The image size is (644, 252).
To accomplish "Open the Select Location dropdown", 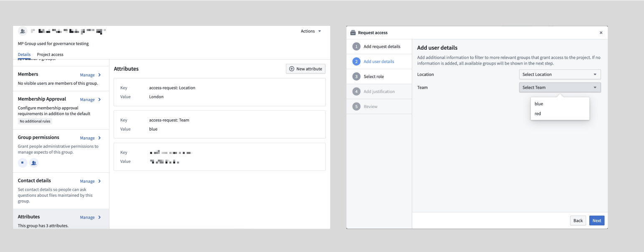I will 560,74.
